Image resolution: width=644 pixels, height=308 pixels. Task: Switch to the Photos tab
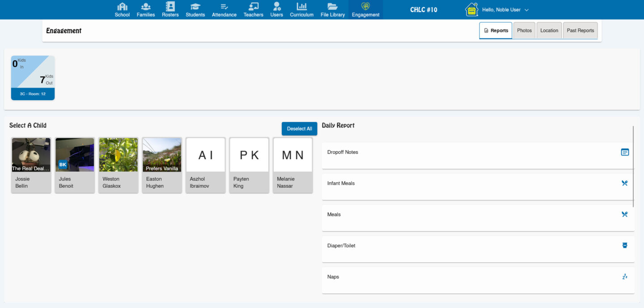coord(524,31)
